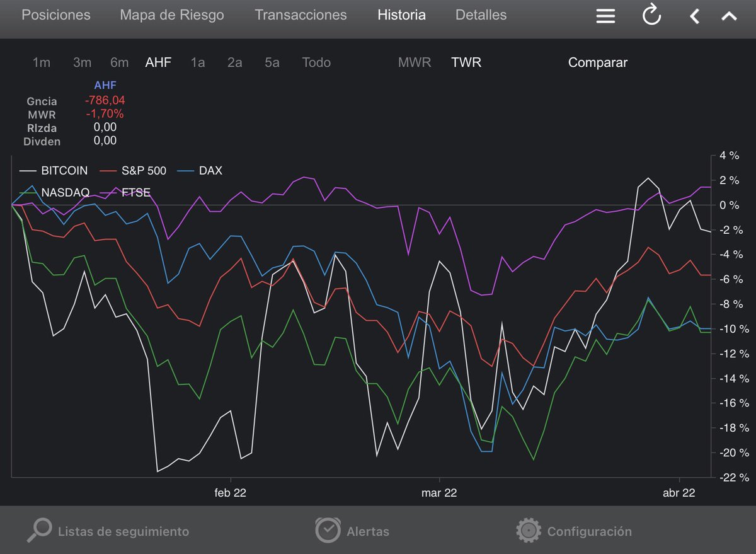Click the 0 % y-axis label
The image size is (756, 554).
click(x=730, y=205)
